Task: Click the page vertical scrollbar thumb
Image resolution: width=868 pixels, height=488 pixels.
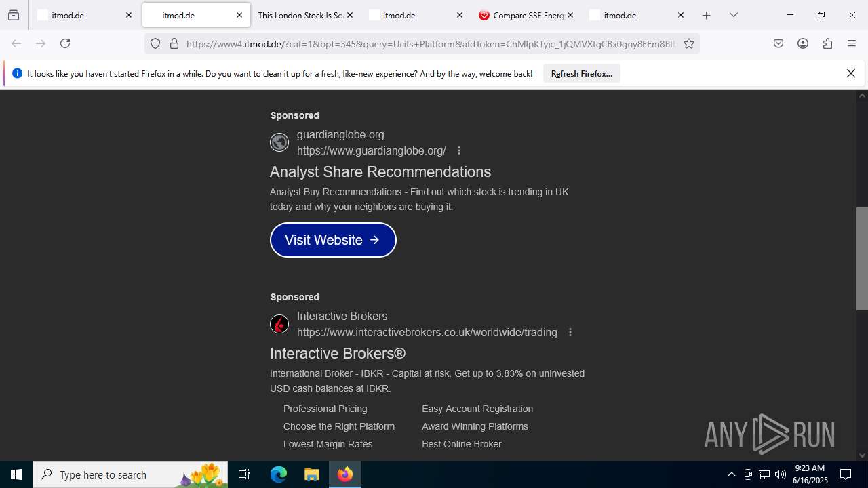Action: click(862, 259)
